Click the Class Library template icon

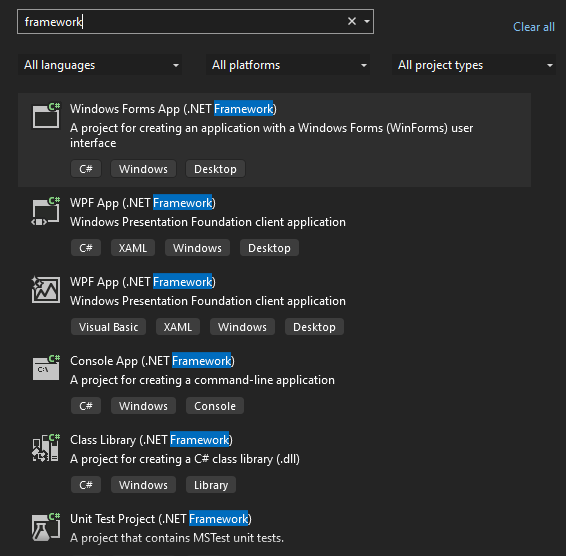(x=46, y=448)
